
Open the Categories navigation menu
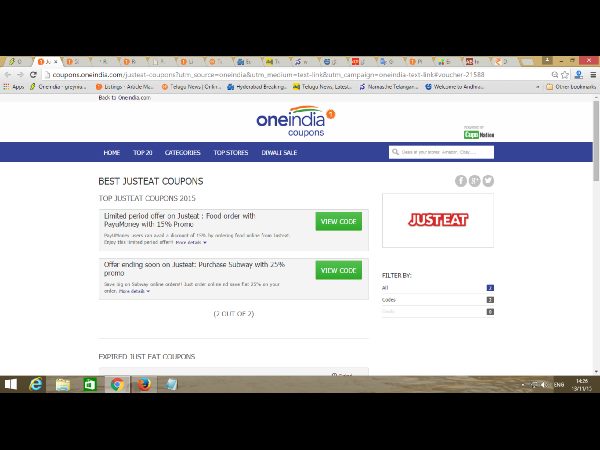click(182, 153)
